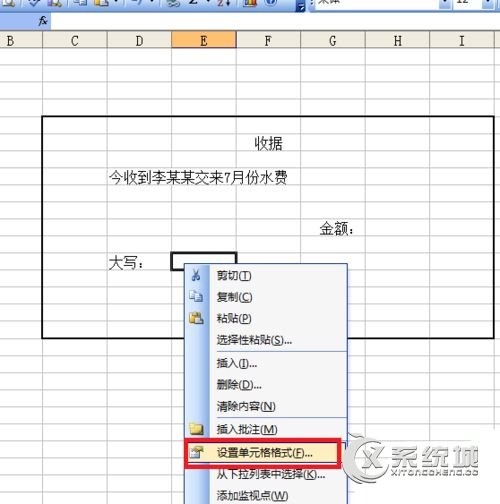The height and width of the screenshot is (504, 500).
Task: Choose 剪切(T) from the context menu
Action: click(x=265, y=276)
